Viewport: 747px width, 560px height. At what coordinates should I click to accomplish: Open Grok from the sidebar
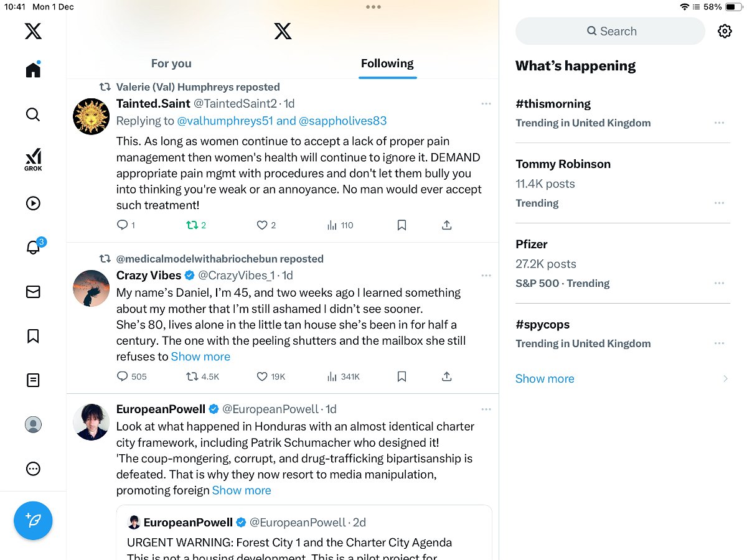[x=33, y=159]
